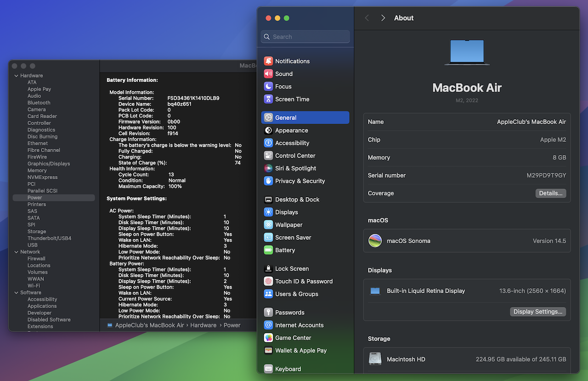
Task: Select NVMExpress in the Hardware list
Action: [43, 177]
